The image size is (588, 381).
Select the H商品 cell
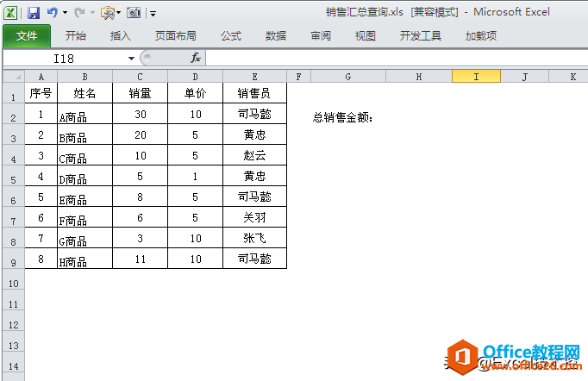pyautogui.click(x=85, y=259)
